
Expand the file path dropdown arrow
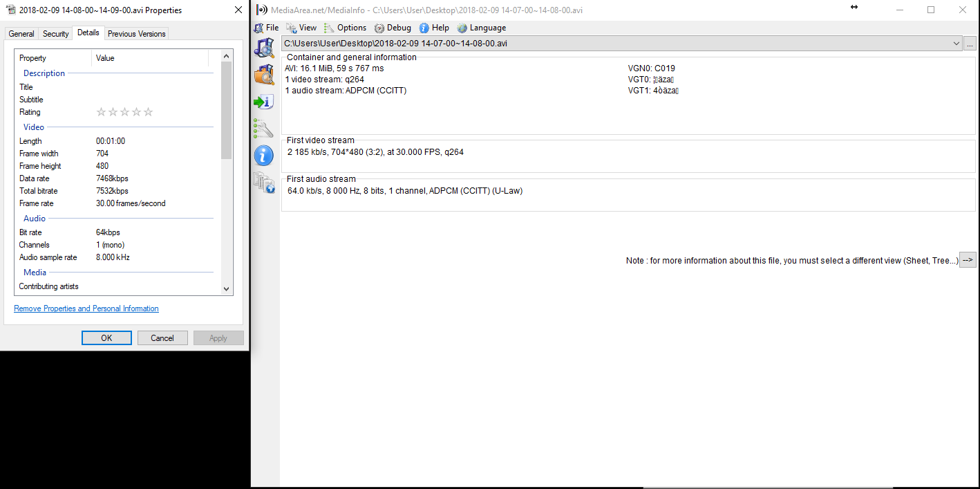pyautogui.click(x=955, y=43)
